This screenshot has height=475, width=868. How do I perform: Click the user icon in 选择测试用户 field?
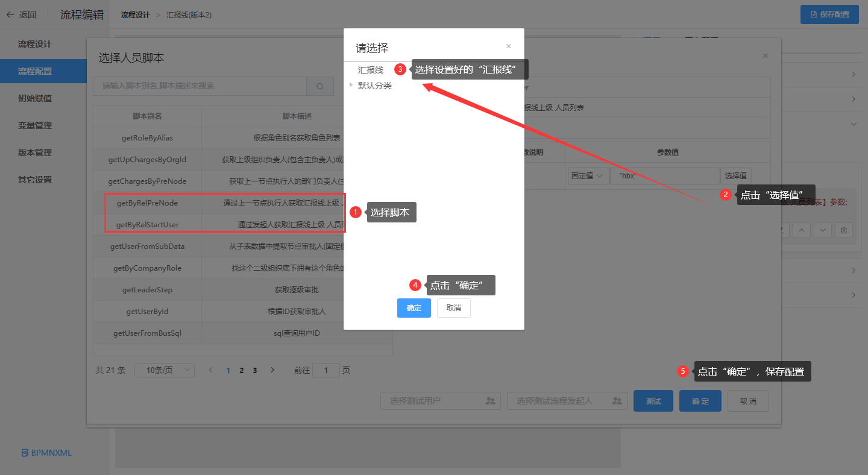pyautogui.click(x=491, y=401)
